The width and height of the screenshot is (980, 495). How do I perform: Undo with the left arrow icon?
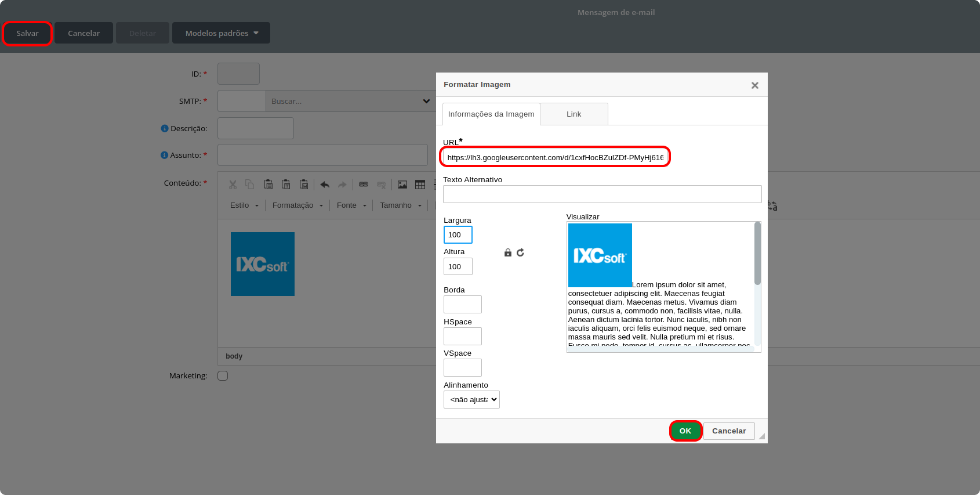click(x=325, y=185)
